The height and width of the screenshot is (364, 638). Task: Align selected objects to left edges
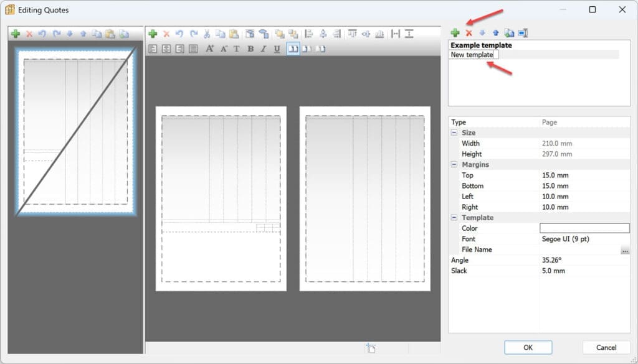point(309,34)
